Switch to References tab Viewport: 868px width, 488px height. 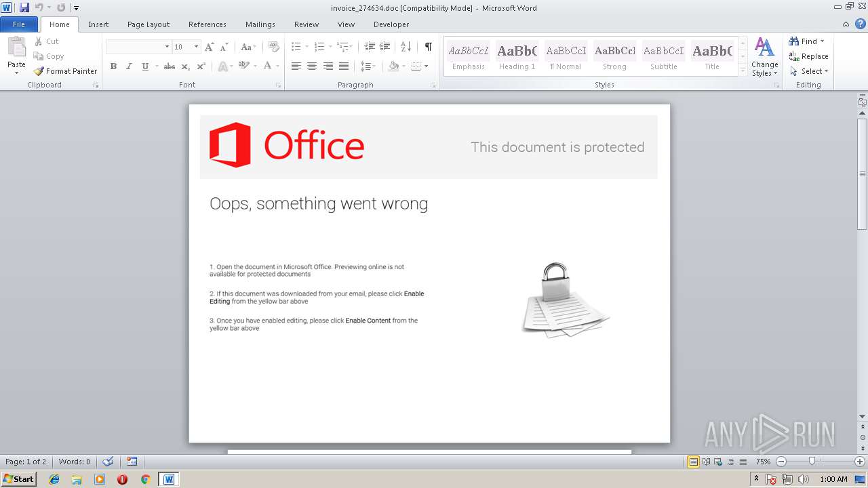208,24
